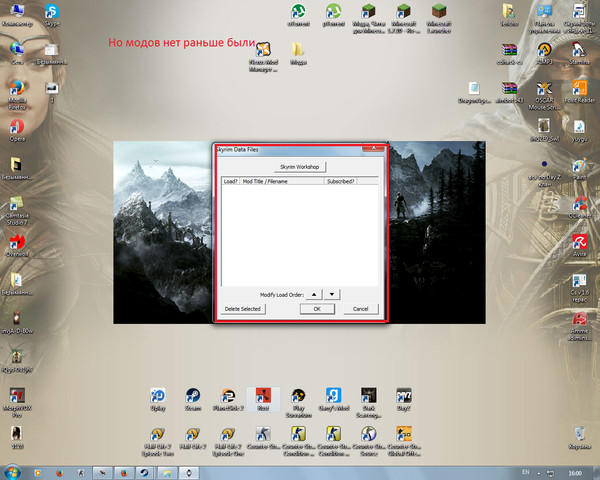Move mod up in load order
600x480 pixels.
coord(314,294)
